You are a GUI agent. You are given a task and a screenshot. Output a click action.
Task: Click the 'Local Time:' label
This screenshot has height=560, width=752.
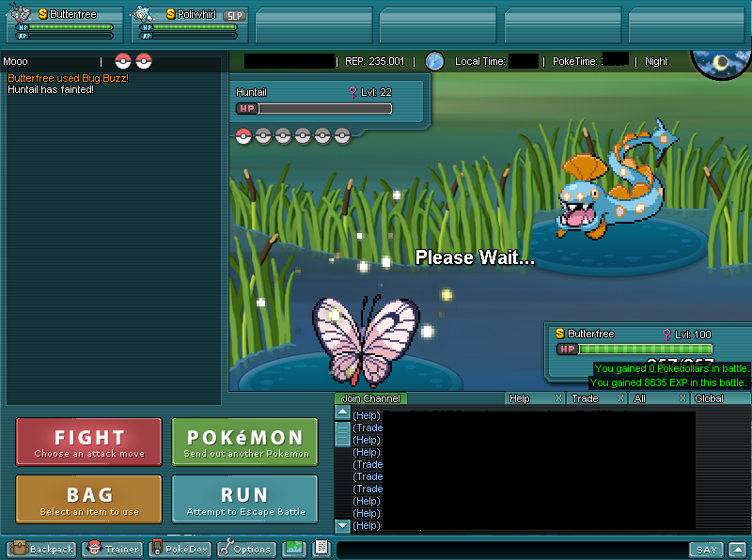[x=480, y=61]
